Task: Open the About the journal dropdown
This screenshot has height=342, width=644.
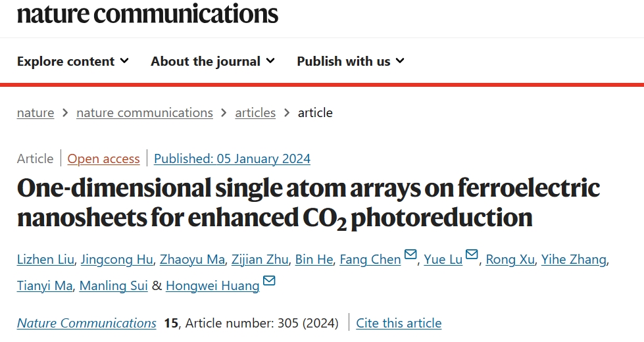Action: click(x=212, y=61)
